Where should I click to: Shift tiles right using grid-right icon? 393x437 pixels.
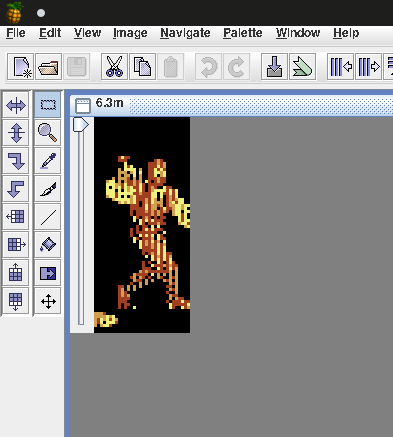tap(16, 245)
